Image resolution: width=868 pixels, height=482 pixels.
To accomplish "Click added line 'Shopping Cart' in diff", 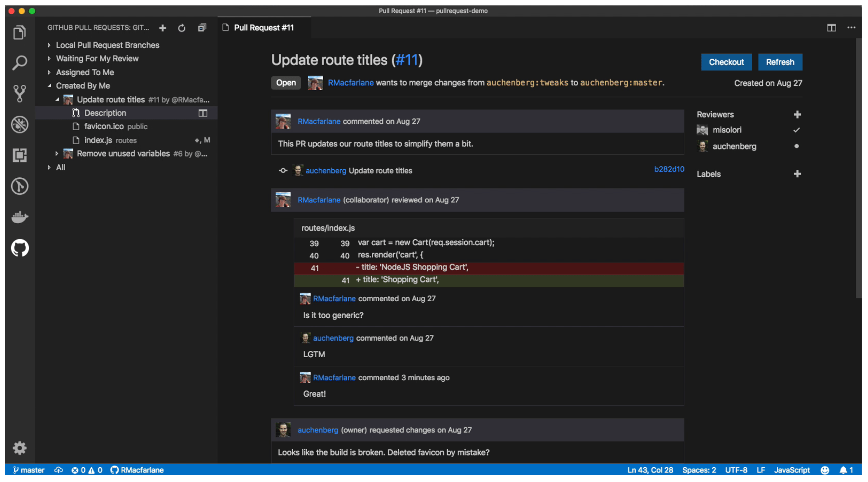I will pos(489,280).
